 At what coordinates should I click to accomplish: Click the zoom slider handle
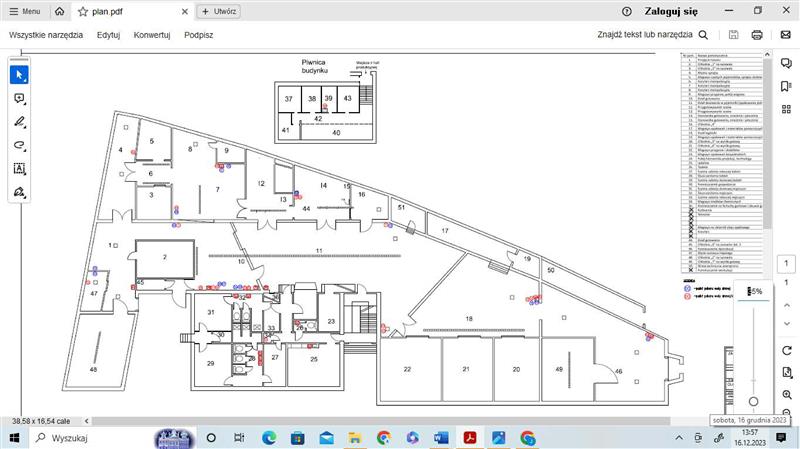tap(753, 401)
